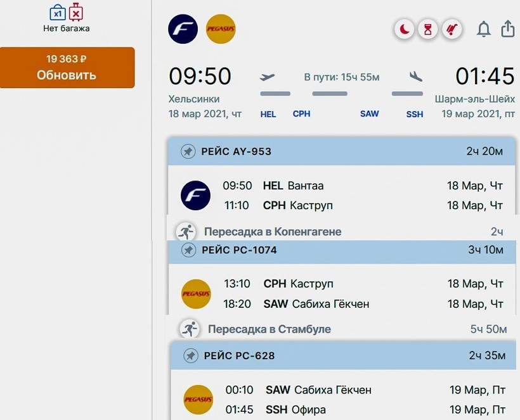Image resolution: width=520 pixels, height=420 pixels.
Task: Pin flight AY-953 segment
Action: click(188, 151)
